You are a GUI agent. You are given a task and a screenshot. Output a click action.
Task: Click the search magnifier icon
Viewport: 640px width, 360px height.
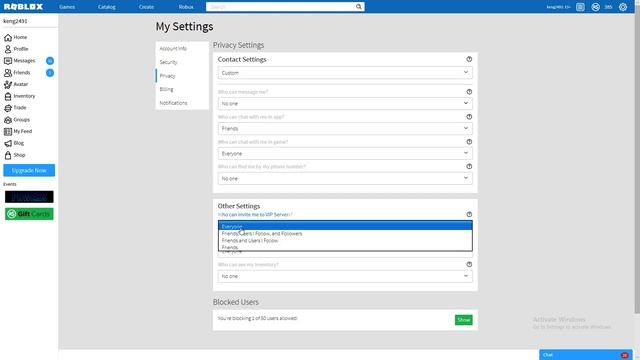tap(358, 7)
